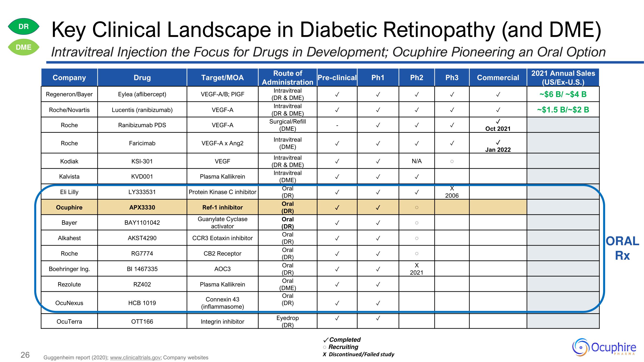Click the green DR badge
This screenshot has height=362, width=644.
coord(23,27)
